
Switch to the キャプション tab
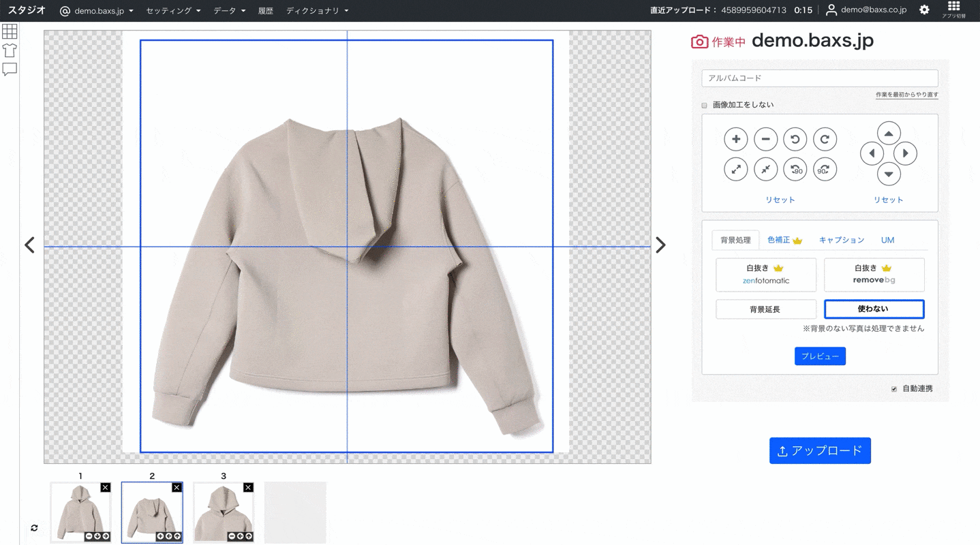841,240
